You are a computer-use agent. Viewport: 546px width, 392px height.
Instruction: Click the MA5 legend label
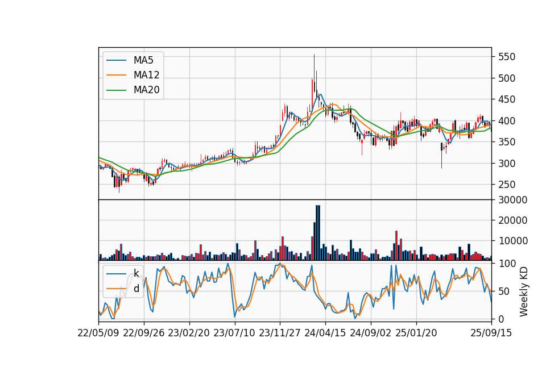coord(143,60)
